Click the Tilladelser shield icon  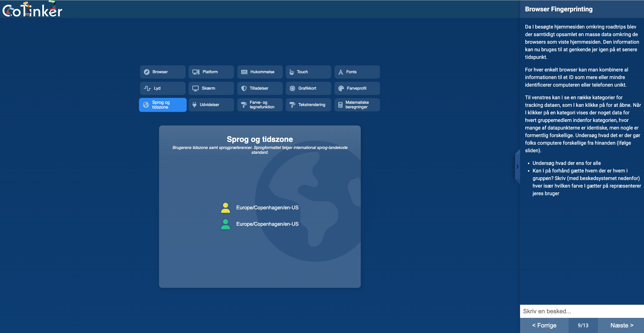[244, 88]
